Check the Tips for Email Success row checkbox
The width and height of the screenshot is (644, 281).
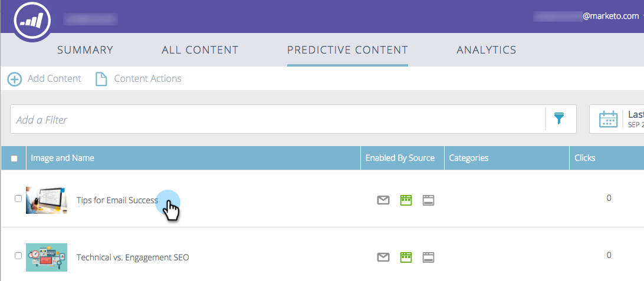point(18,199)
